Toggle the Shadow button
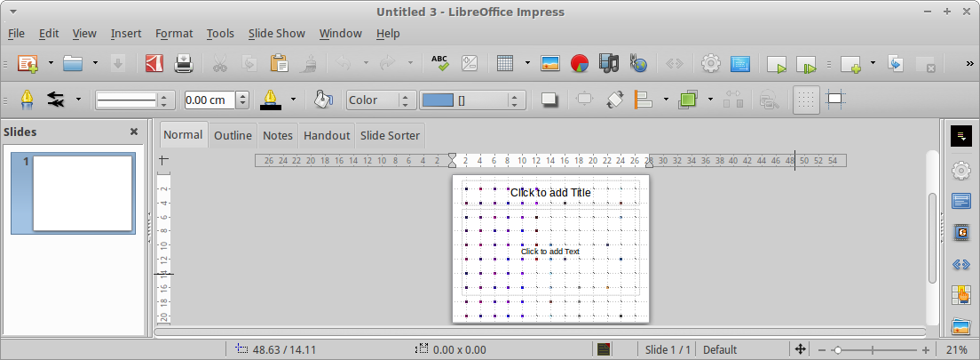 point(549,100)
